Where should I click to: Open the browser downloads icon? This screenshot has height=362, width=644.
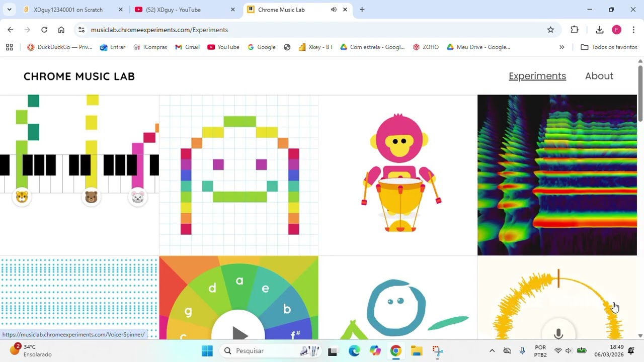(x=599, y=30)
